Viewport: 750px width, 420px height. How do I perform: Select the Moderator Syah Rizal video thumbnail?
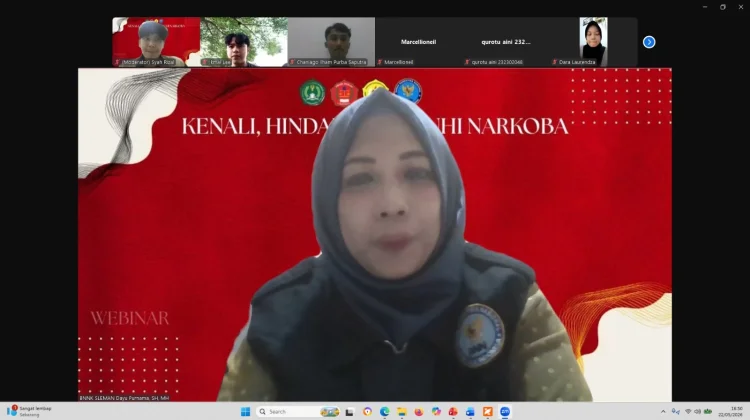(x=156, y=42)
